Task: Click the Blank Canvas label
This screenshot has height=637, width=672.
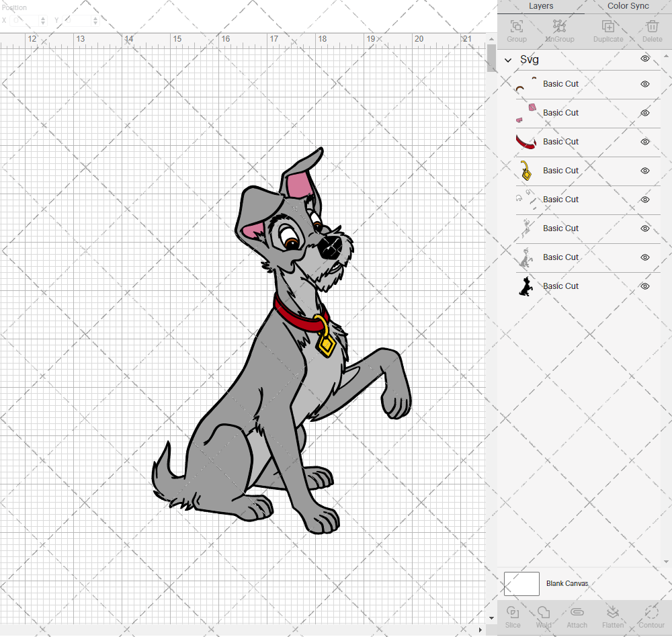Action: click(x=567, y=583)
